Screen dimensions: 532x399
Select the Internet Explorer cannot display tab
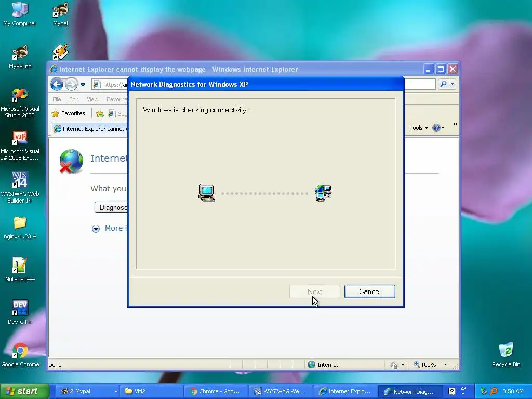tap(90, 129)
